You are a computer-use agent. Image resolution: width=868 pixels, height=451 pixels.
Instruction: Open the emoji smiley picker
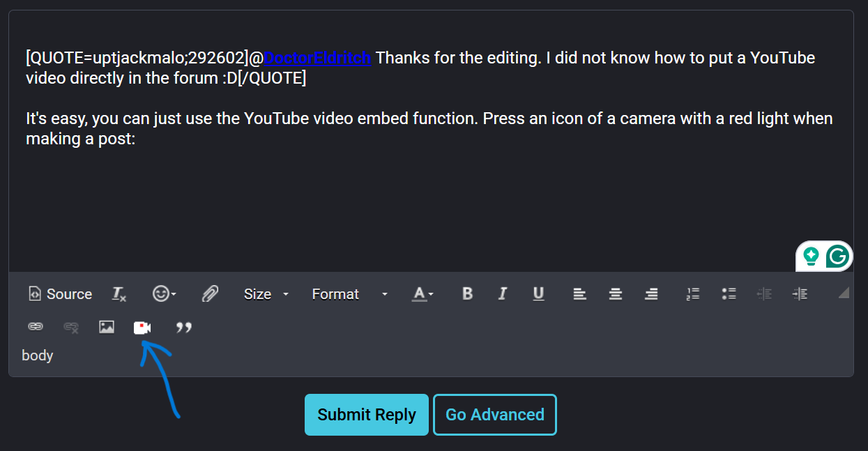click(x=161, y=294)
